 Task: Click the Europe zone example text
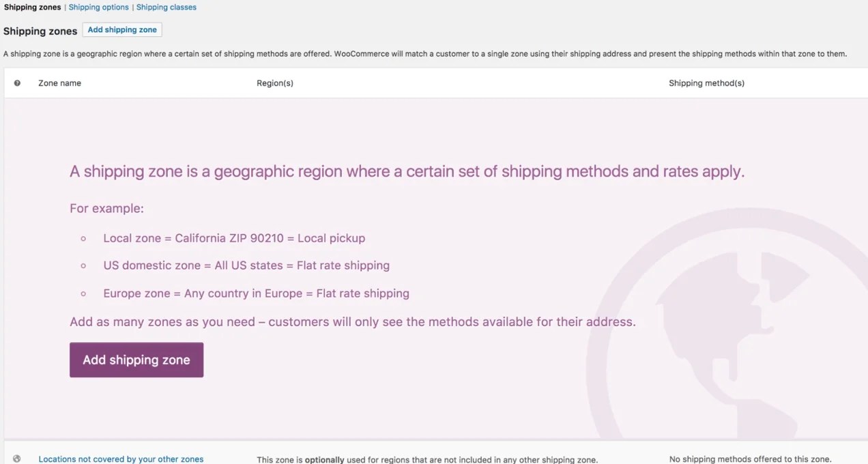pos(256,293)
